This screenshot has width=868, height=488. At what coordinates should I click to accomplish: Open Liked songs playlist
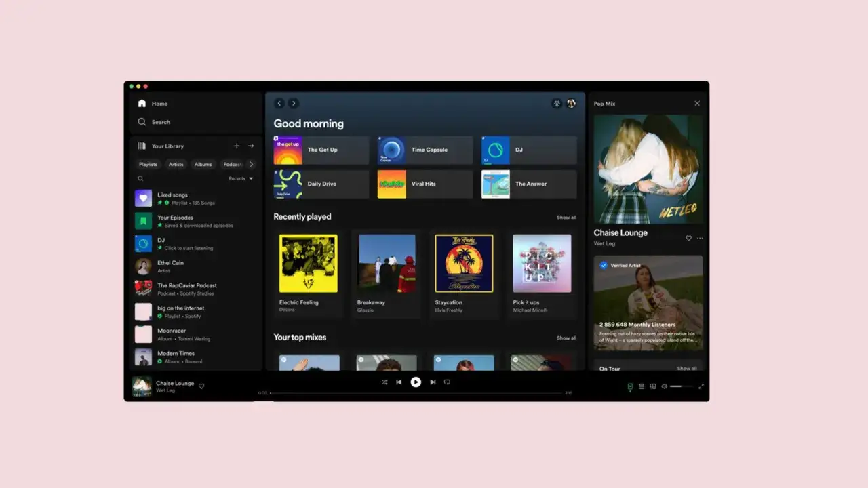tap(196, 199)
